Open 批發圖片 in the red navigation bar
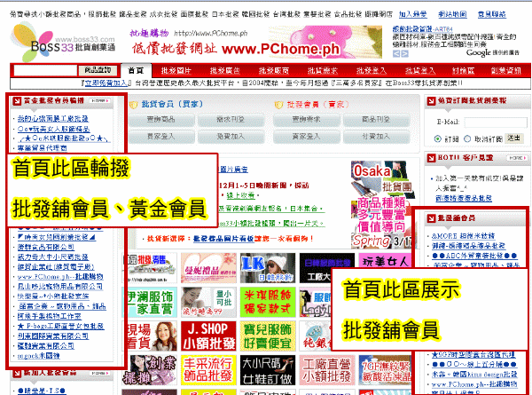Viewport: 532px width, 395px height. coord(176,71)
